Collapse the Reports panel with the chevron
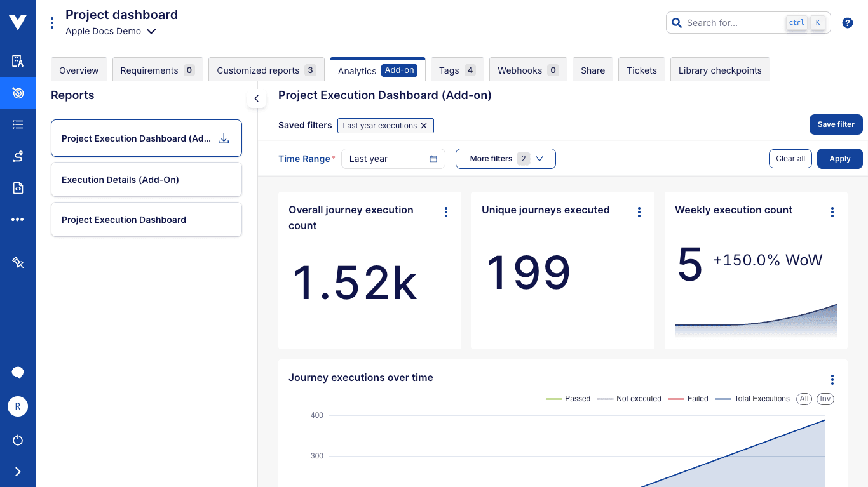This screenshot has width=868, height=487. pyautogui.click(x=257, y=98)
